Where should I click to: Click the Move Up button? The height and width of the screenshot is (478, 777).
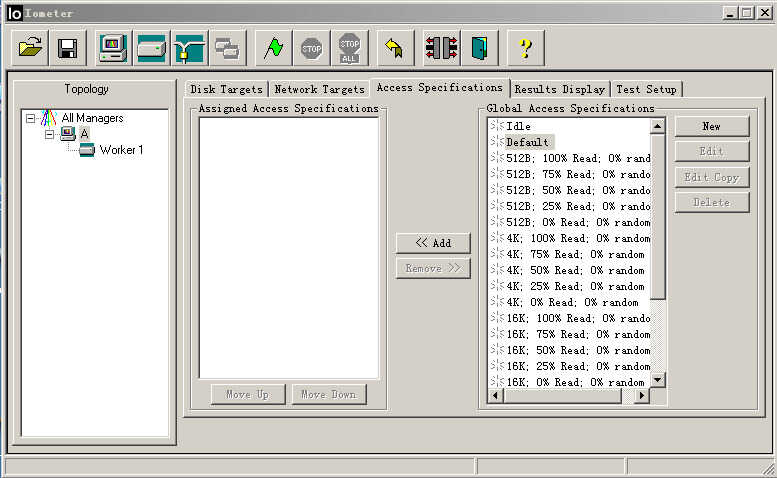248,394
